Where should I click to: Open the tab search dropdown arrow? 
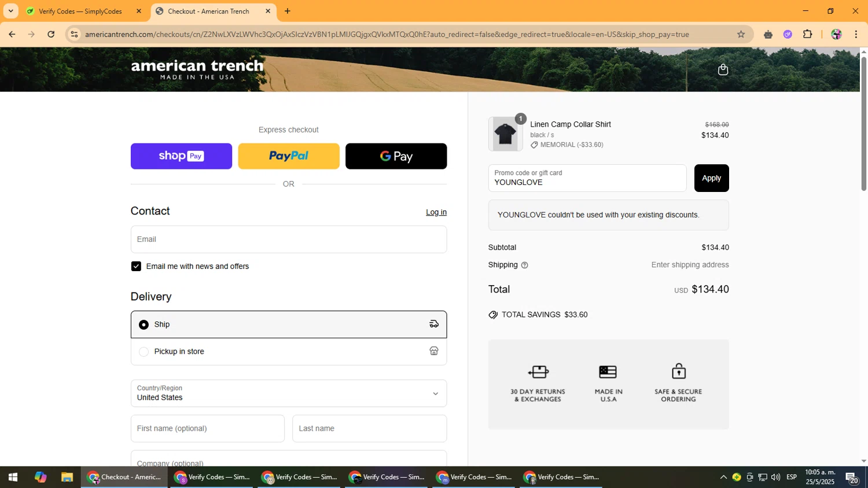coord(10,11)
